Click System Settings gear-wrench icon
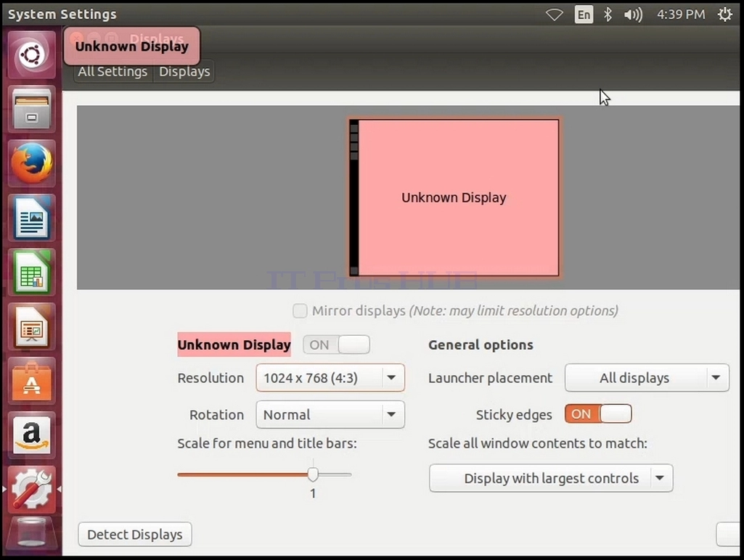This screenshot has width=744, height=560. pos(31,490)
